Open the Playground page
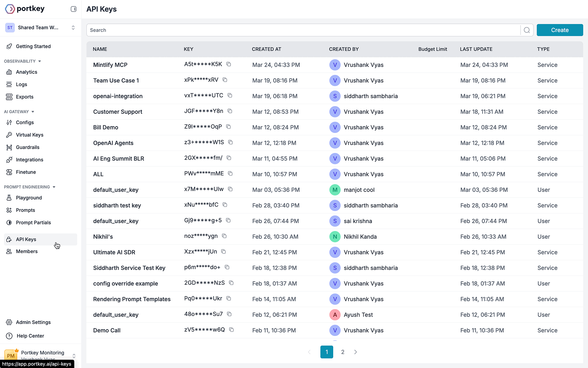Viewport: 588px width, 368px height. click(29, 198)
